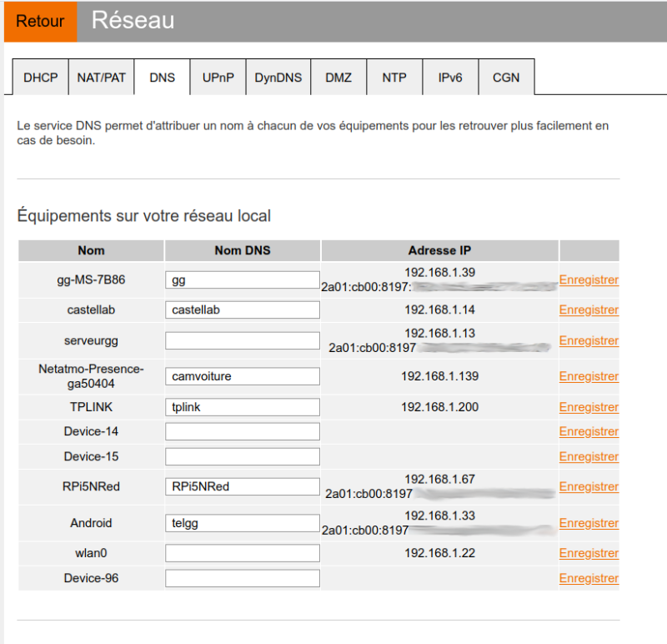
Task: Click the DNS name field for gg-MS-7B86
Action: (x=243, y=280)
